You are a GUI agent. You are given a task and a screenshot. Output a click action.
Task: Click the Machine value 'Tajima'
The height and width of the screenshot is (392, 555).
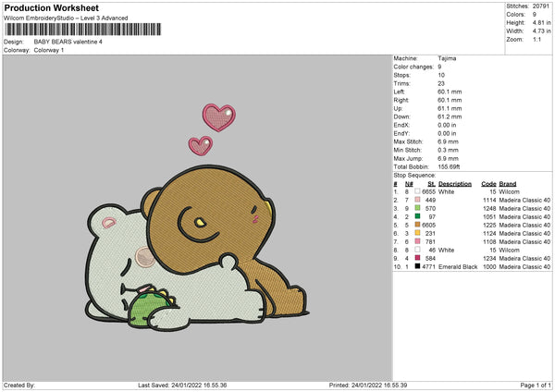click(447, 58)
